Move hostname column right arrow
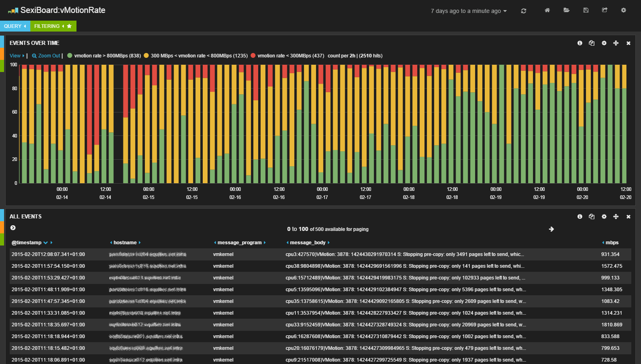641x364 pixels. coord(140,243)
